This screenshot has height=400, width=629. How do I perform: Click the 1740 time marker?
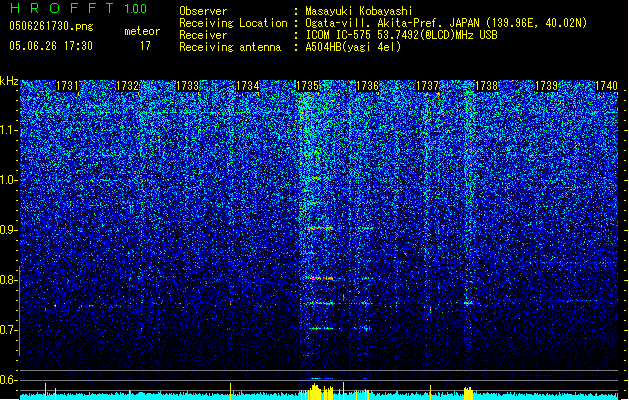(x=606, y=86)
